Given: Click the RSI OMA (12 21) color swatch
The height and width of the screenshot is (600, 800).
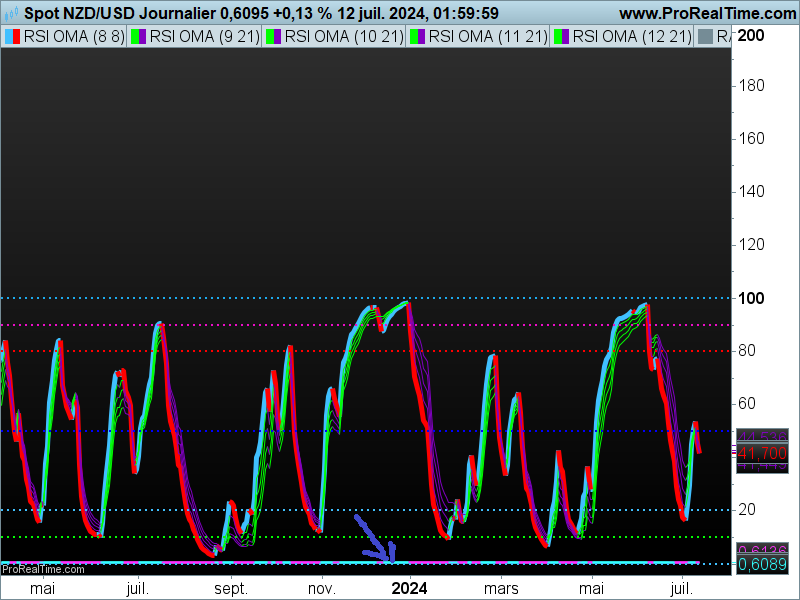Looking at the screenshot, I should [561, 36].
